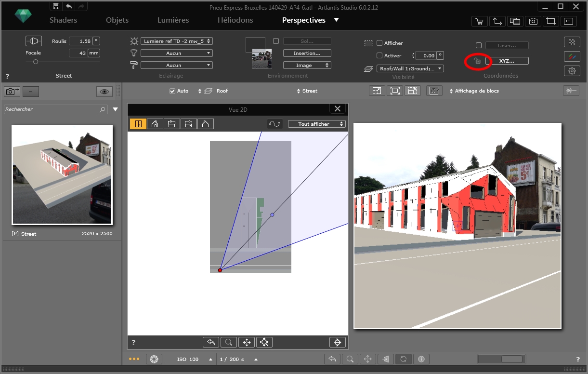Select the top view icon in Vue 2D
This screenshot has width=588, height=374.
pos(138,124)
